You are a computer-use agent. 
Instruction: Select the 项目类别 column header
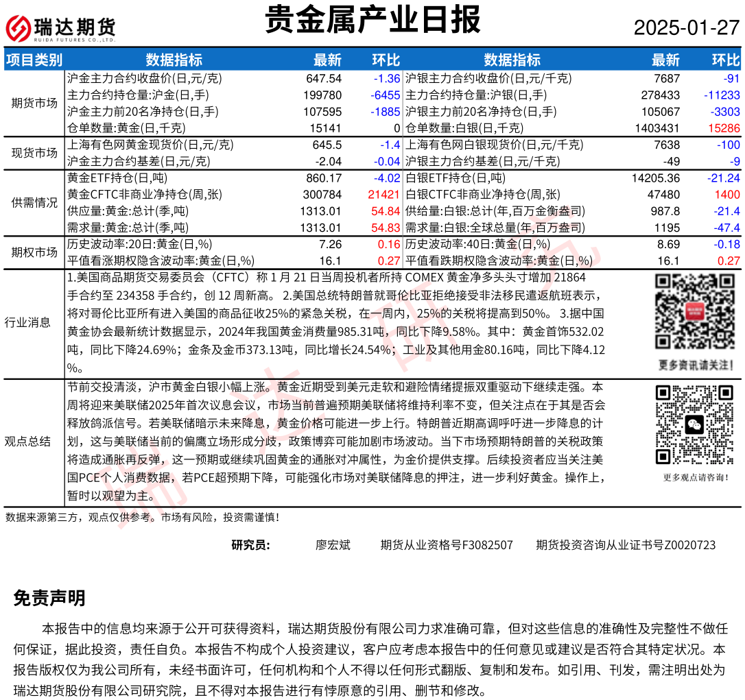[34, 60]
